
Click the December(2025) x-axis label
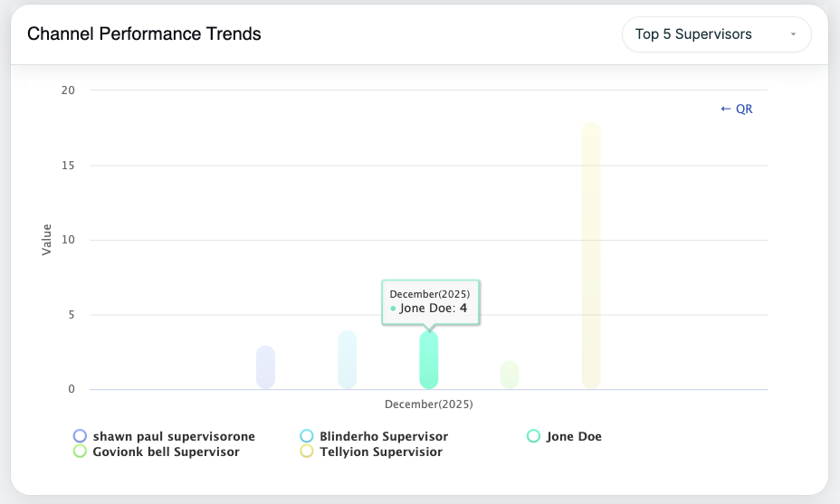pos(428,404)
